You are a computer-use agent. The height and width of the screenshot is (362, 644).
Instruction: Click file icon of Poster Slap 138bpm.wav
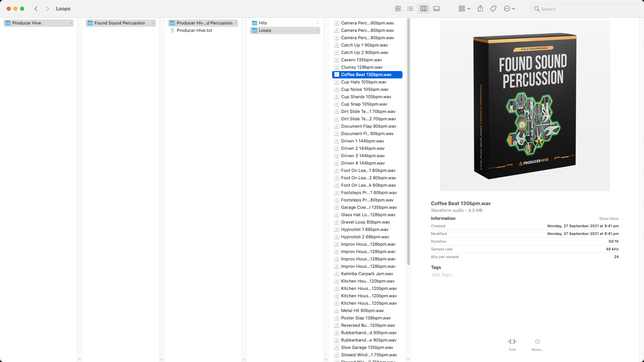pos(337,318)
